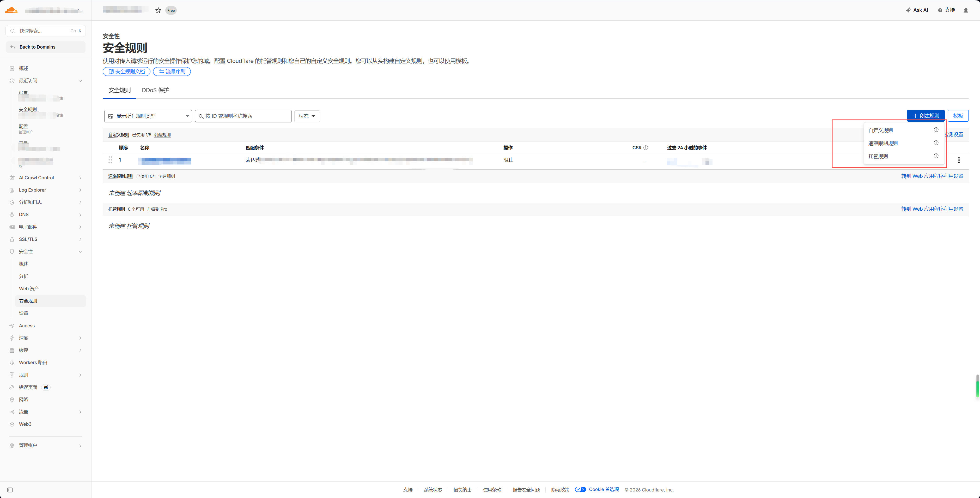Click the drag handle of rule 1
The height and width of the screenshot is (498, 980).
tap(110, 160)
